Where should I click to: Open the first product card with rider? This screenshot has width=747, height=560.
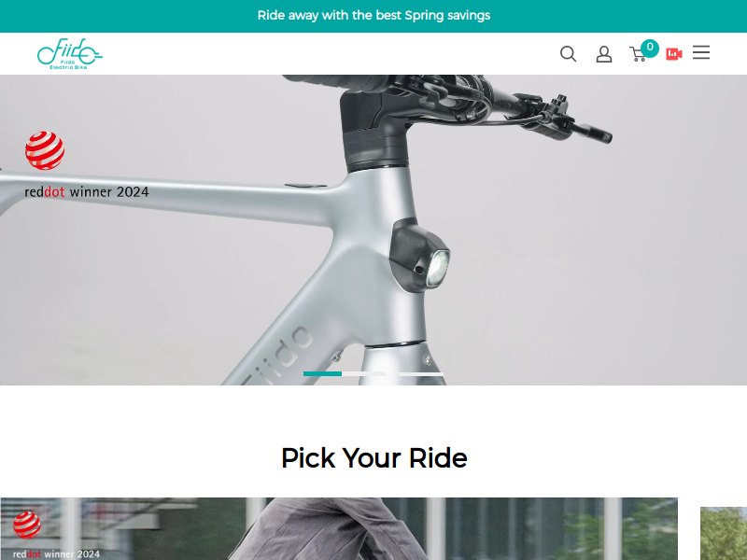[x=339, y=528]
